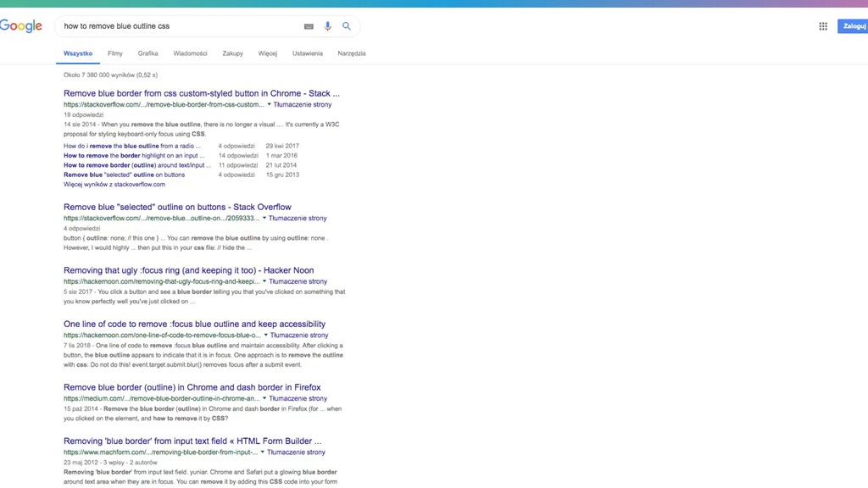Open result 'Removing that ugly :focus ring' Hacker Noon
This screenshot has height=488, width=868.
click(188, 270)
